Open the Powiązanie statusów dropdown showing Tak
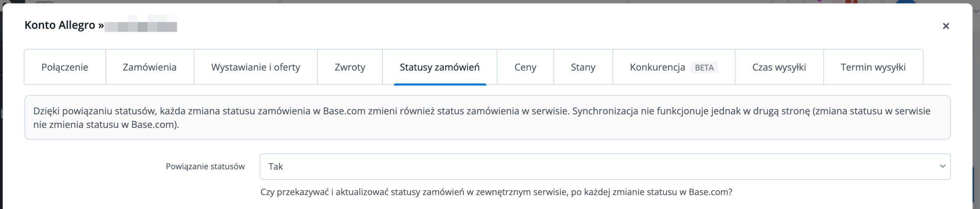 click(x=605, y=167)
